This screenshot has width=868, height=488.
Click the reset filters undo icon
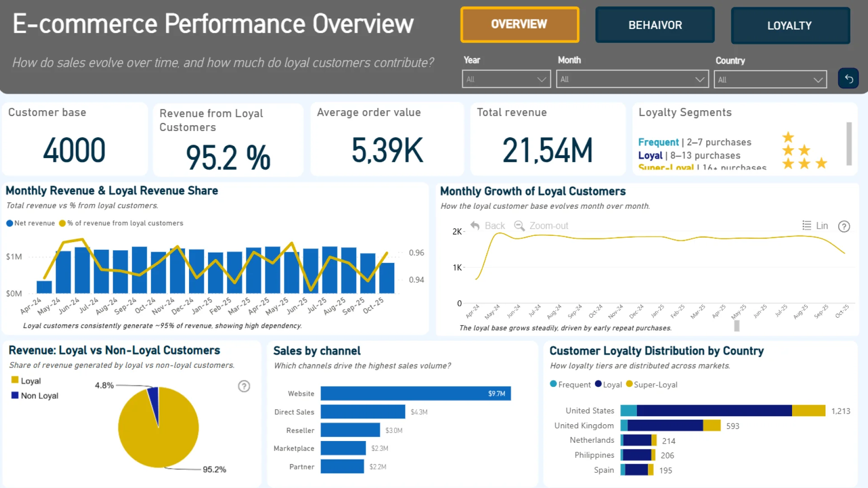[849, 79]
